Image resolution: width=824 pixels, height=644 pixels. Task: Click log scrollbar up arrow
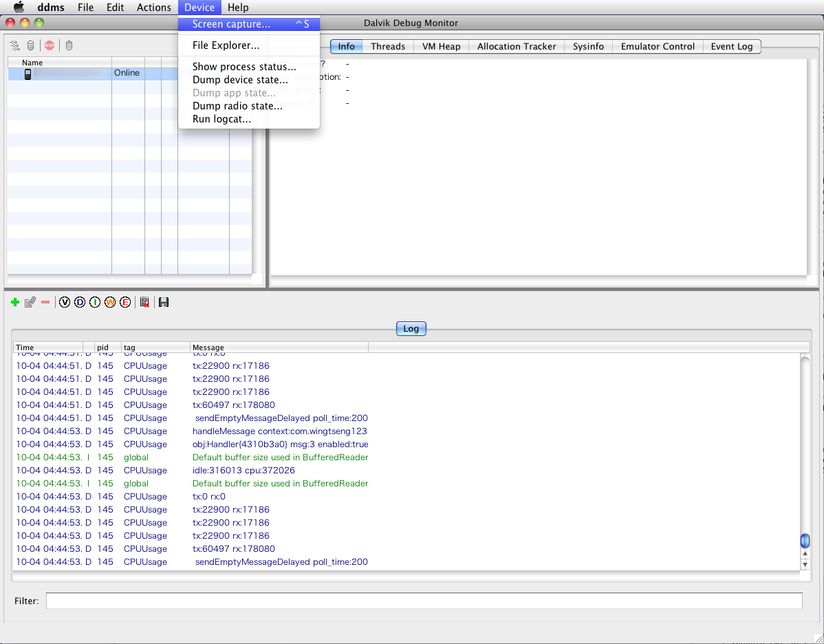click(805, 554)
